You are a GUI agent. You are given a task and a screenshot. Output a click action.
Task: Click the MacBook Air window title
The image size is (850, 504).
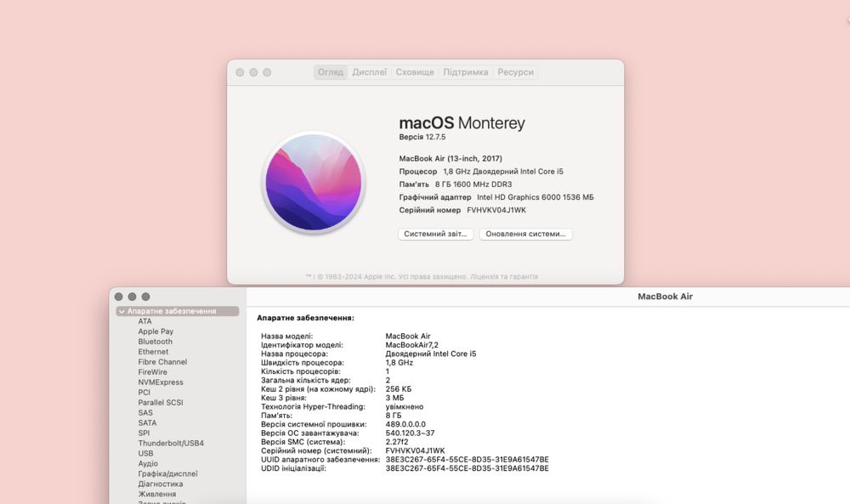[x=666, y=297]
